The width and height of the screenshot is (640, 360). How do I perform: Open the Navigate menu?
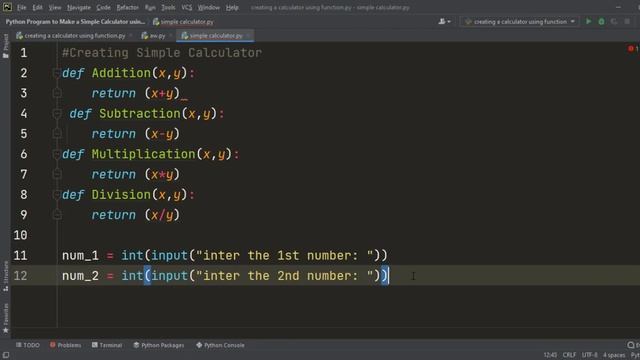79,7
